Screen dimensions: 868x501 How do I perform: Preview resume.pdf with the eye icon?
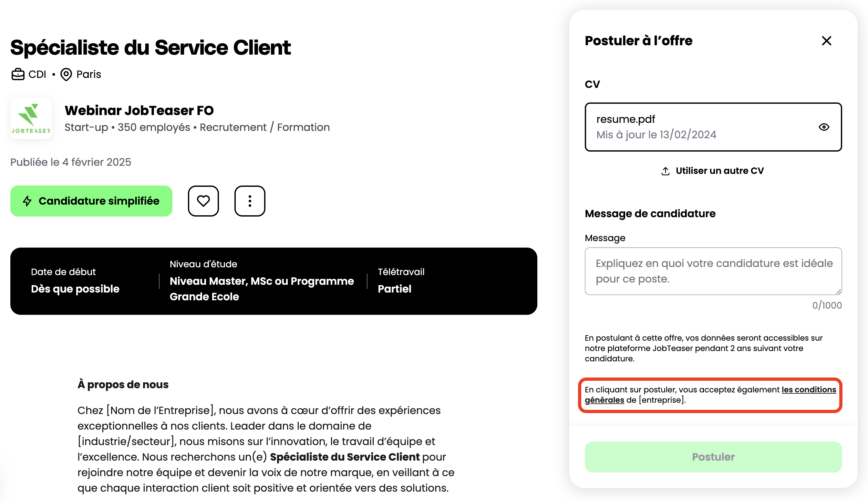tap(824, 127)
